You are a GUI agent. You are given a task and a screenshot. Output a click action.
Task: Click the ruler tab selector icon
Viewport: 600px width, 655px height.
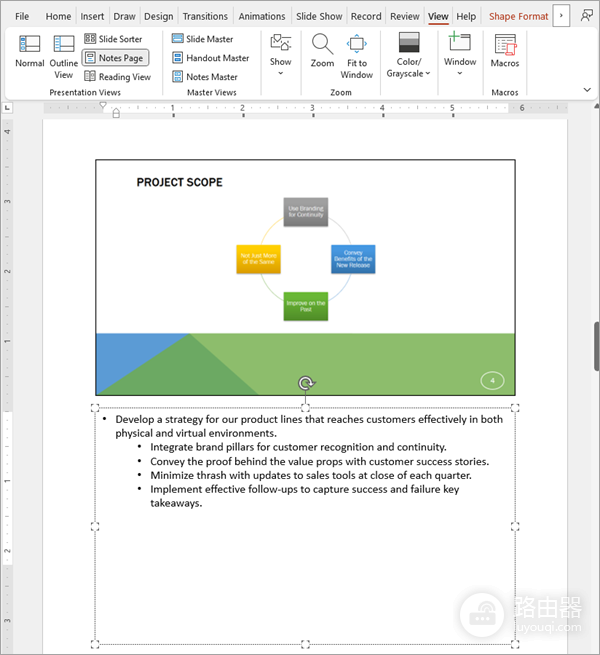pos(7,108)
